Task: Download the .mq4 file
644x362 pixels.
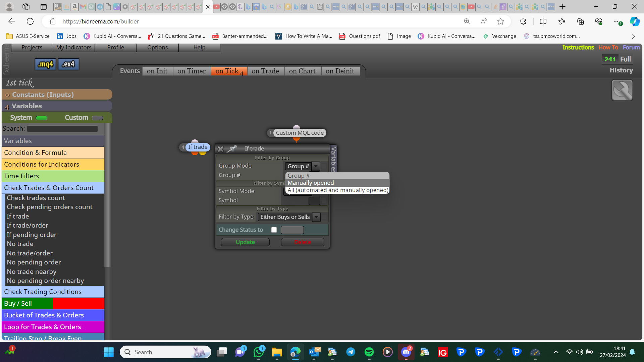Action: click(45, 64)
